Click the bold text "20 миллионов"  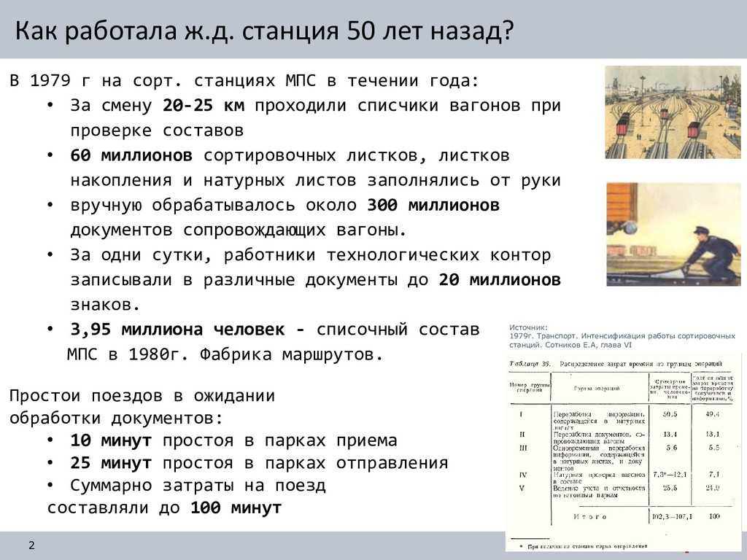click(x=500, y=280)
